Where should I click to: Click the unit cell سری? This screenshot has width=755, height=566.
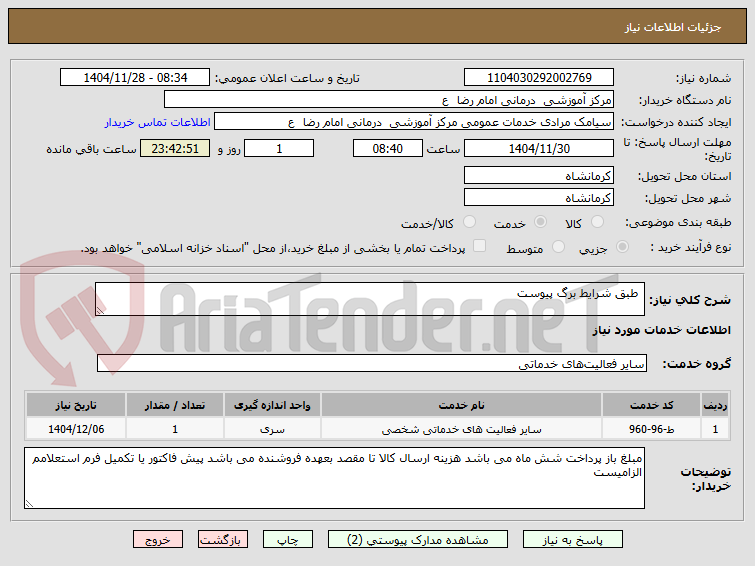coord(272,429)
